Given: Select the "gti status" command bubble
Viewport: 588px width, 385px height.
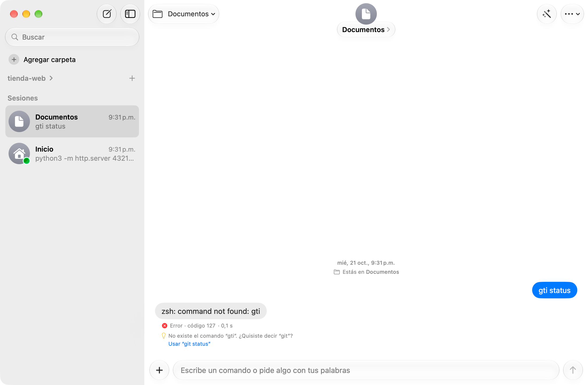Looking at the screenshot, I should click(x=555, y=290).
